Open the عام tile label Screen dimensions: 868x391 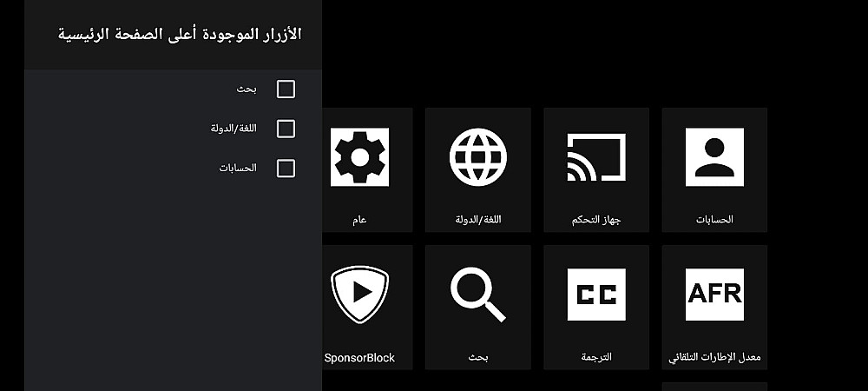pyautogui.click(x=359, y=220)
